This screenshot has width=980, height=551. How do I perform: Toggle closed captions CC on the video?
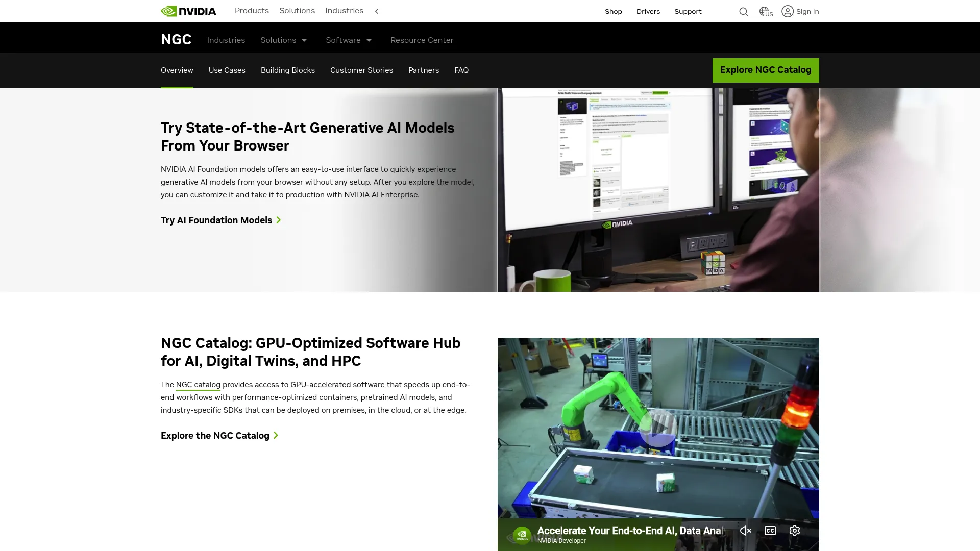pos(770,531)
